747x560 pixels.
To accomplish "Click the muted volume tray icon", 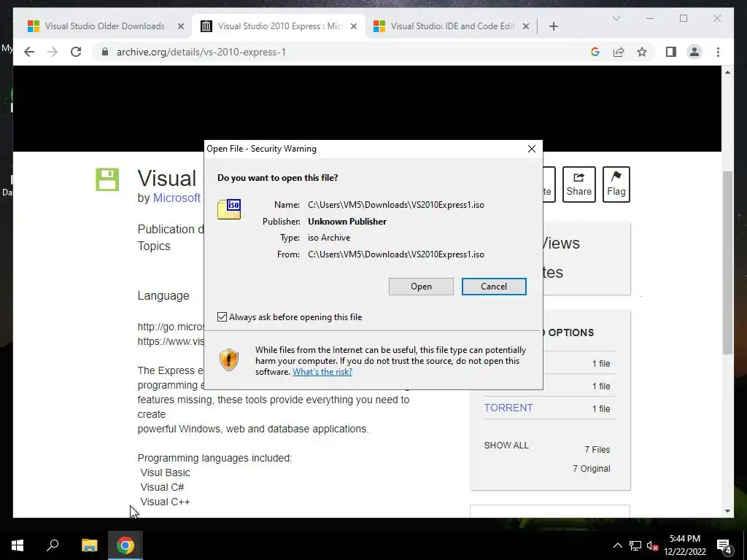I will coord(652,545).
